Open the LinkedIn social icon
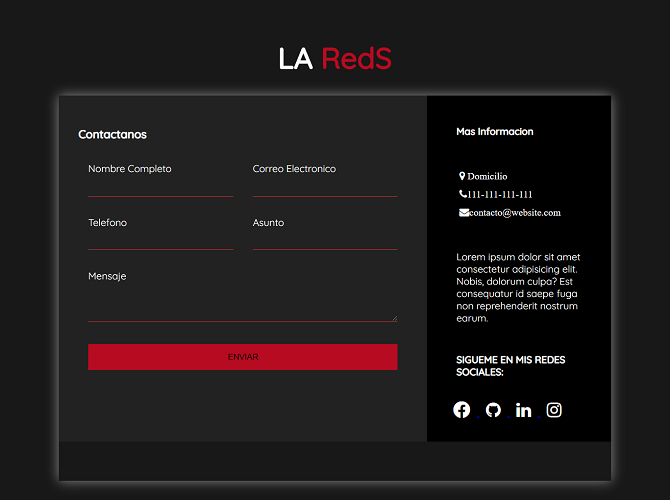Image resolution: width=670 pixels, height=500 pixels. tap(523, 410)
